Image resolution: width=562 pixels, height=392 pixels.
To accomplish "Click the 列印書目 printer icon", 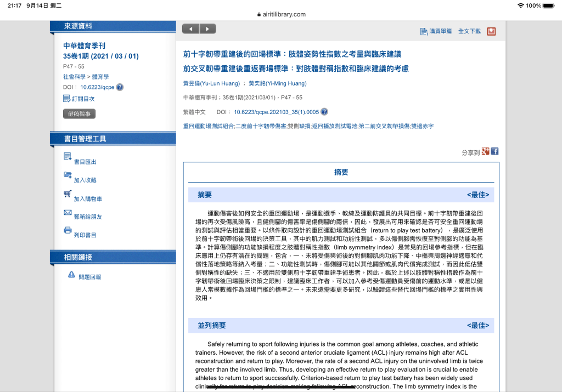I will (x=68, y=230).
